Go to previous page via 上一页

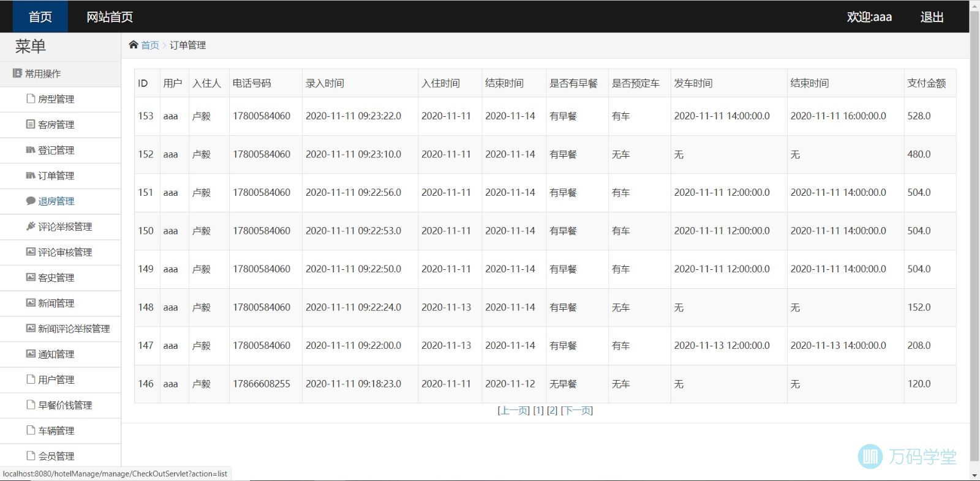click(513, 411)
